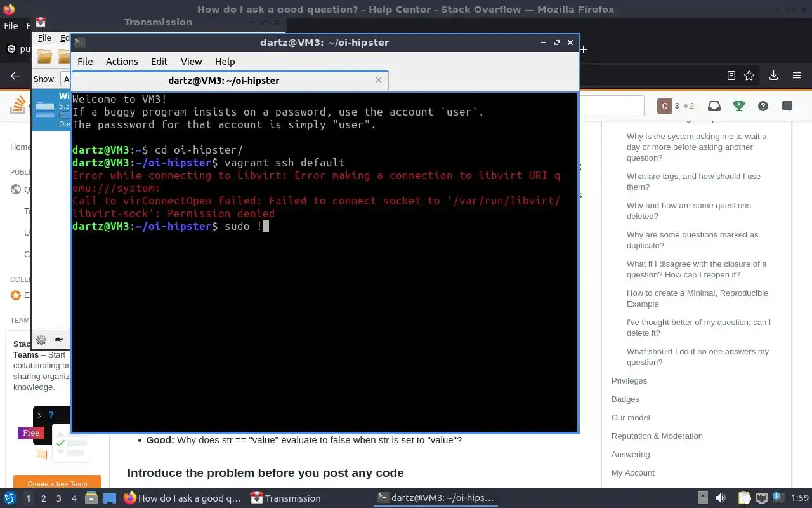This screenshot has height=508, width=812.
Task: Click the Home link in left sidebar
Action: pos(20,147)
